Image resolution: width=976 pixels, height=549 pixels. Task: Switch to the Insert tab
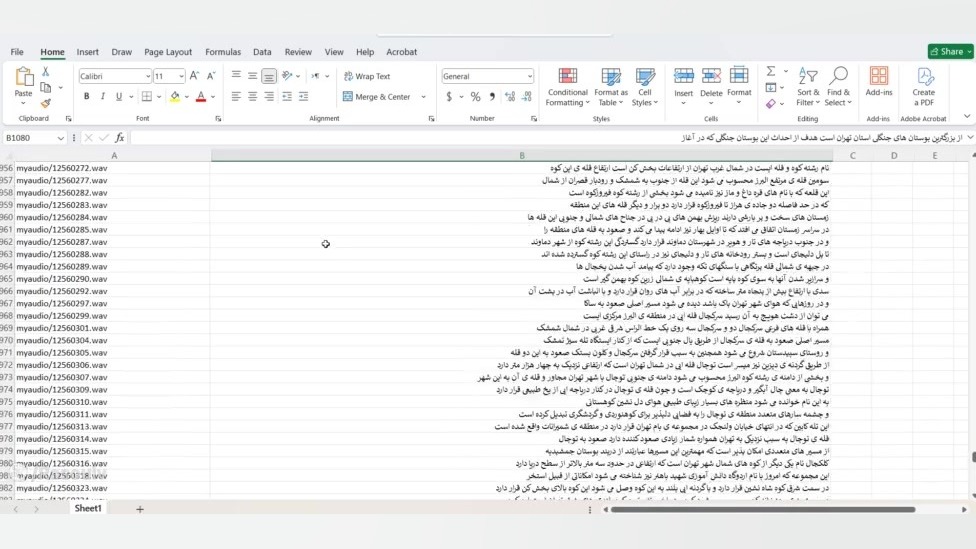click(x=88, y=52)
